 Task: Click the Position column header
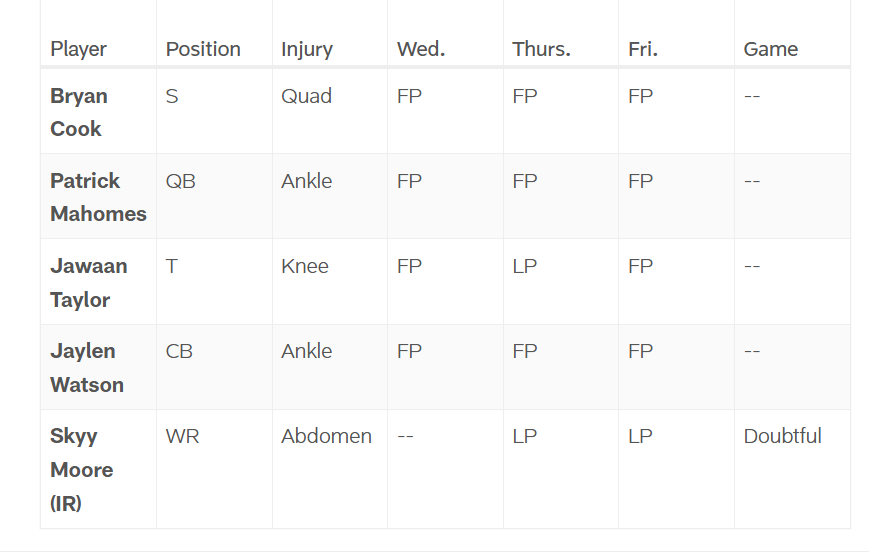point(203,49)
